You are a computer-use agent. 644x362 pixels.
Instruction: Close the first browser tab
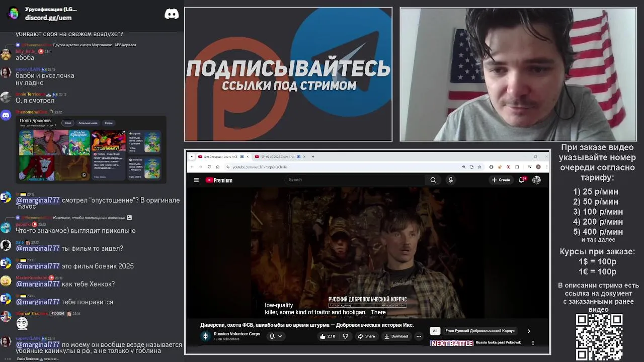248,156
